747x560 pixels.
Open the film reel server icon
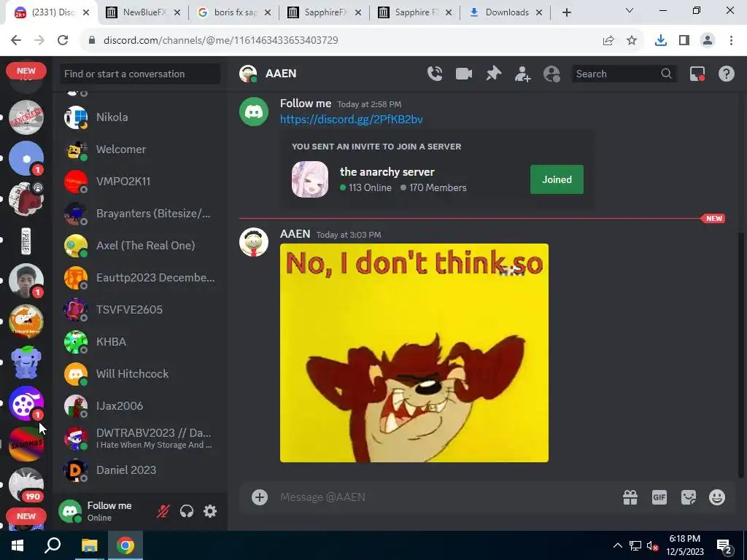point(26,403)
